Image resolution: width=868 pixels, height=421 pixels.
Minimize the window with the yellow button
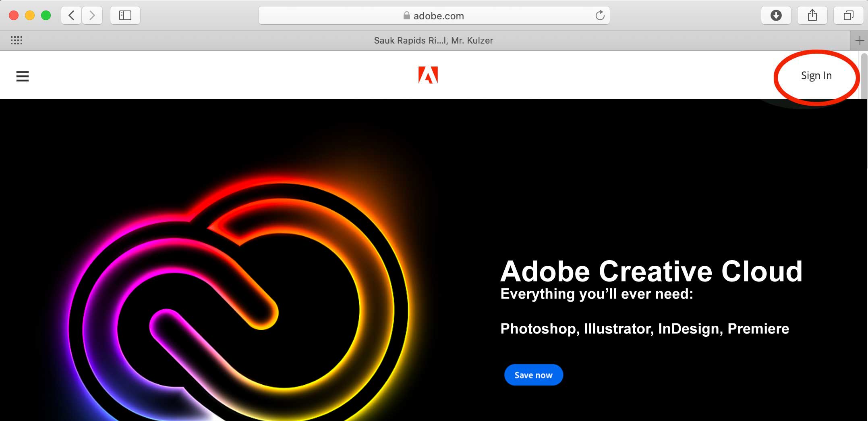pyautogui.click(x=30, y=15)
